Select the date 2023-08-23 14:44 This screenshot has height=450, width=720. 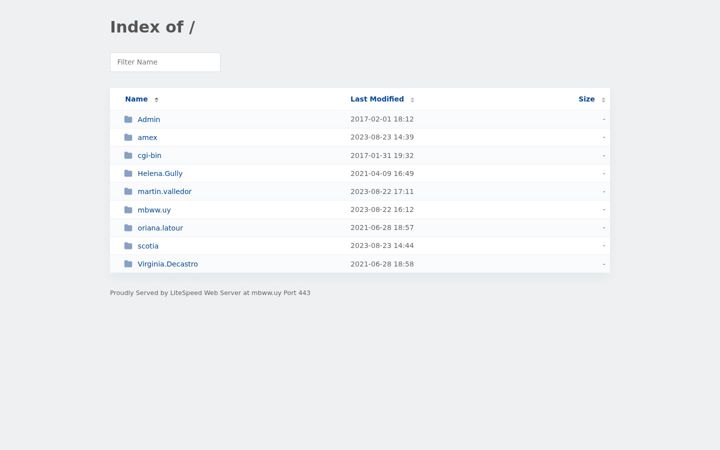pos(382,246)
